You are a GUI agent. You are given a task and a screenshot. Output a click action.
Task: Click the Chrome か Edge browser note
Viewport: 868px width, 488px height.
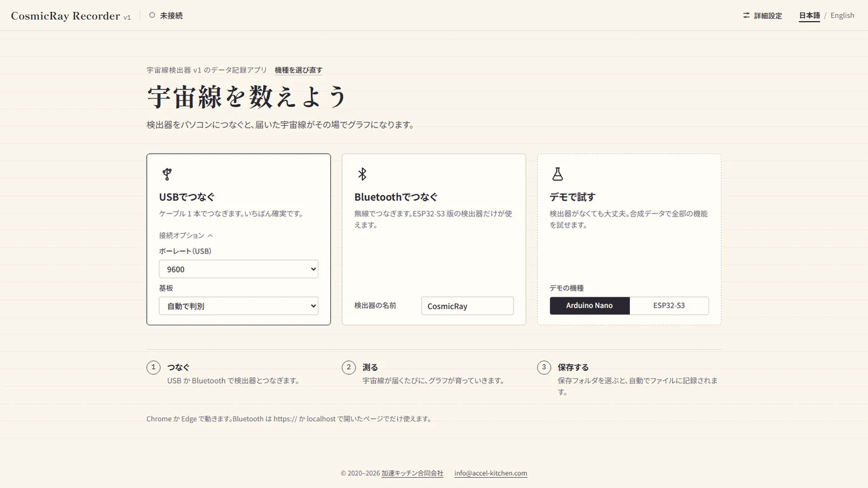(290, 419)
